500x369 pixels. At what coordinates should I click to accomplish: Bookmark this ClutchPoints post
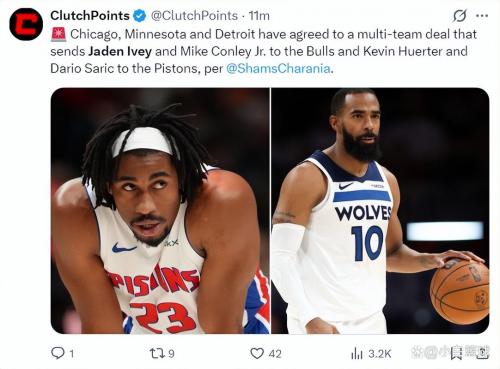tap(456, 353)
